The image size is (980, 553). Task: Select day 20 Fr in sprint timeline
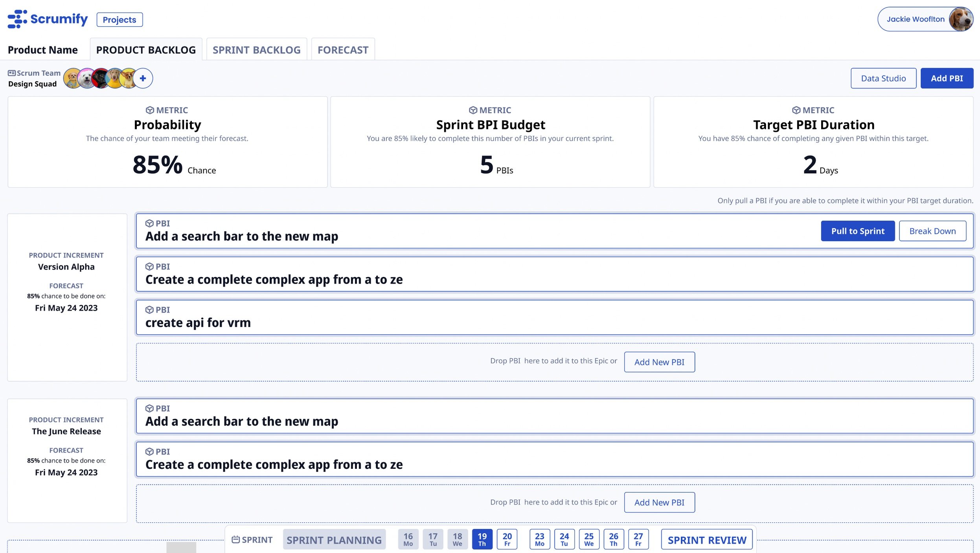click(x=507, y=539)
